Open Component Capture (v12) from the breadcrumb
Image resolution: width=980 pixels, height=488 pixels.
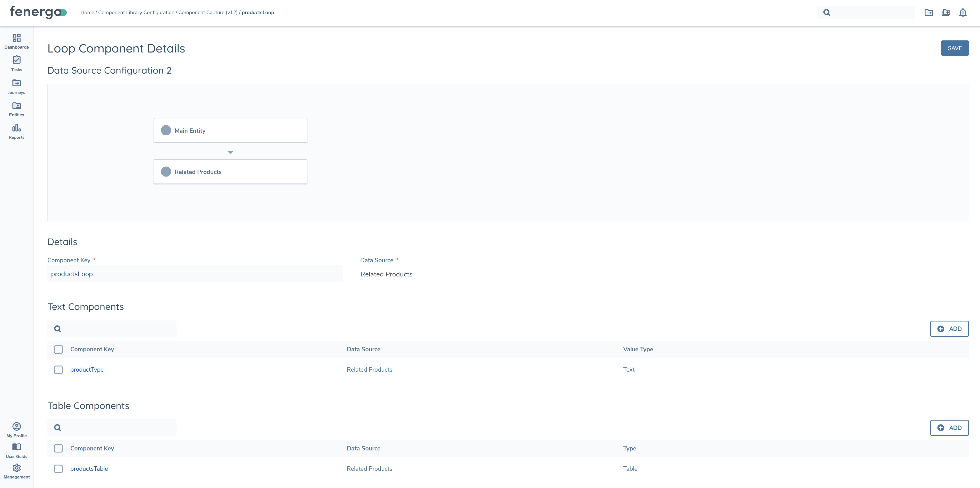pos(207,12)
